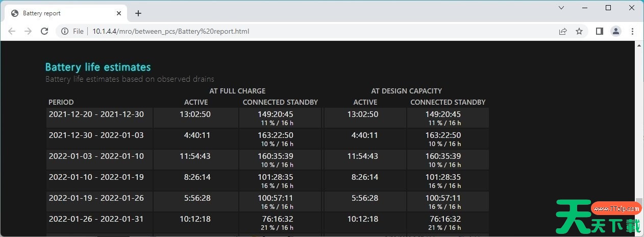Click the forward navigation arrow
The height and width of the screenshot is (237, 644).
point(28,31)
